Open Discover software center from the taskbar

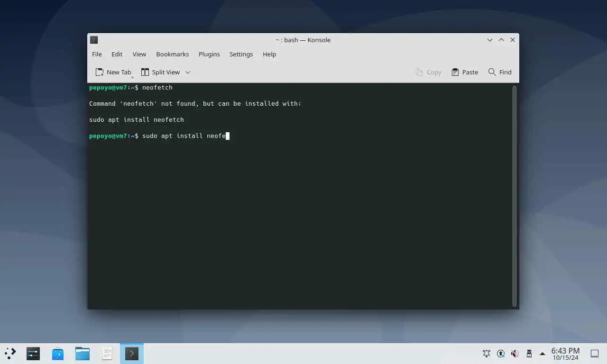[x=58, y=353]
